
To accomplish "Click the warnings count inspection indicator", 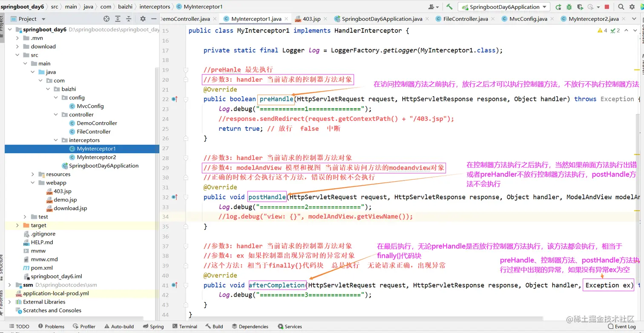I will (x=602, y=31).
